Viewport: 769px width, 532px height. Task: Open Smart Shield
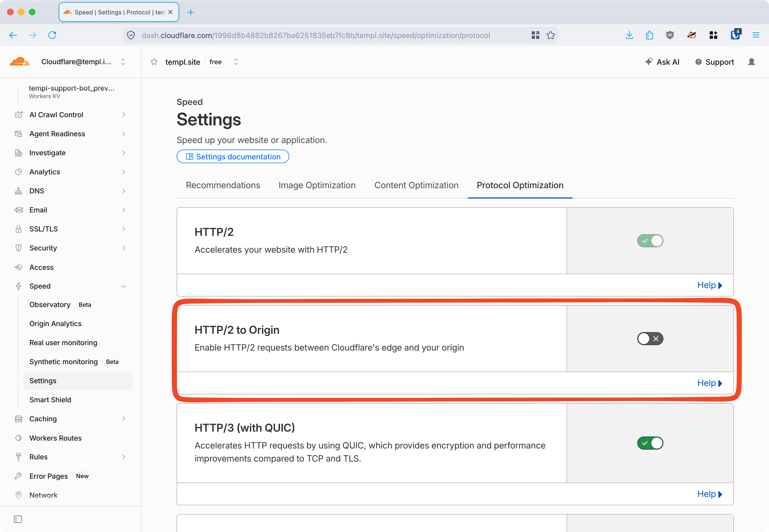(50, 400)
